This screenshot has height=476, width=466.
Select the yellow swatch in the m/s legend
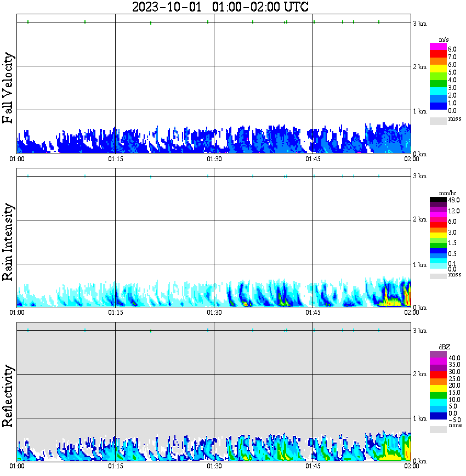point(438,69)
